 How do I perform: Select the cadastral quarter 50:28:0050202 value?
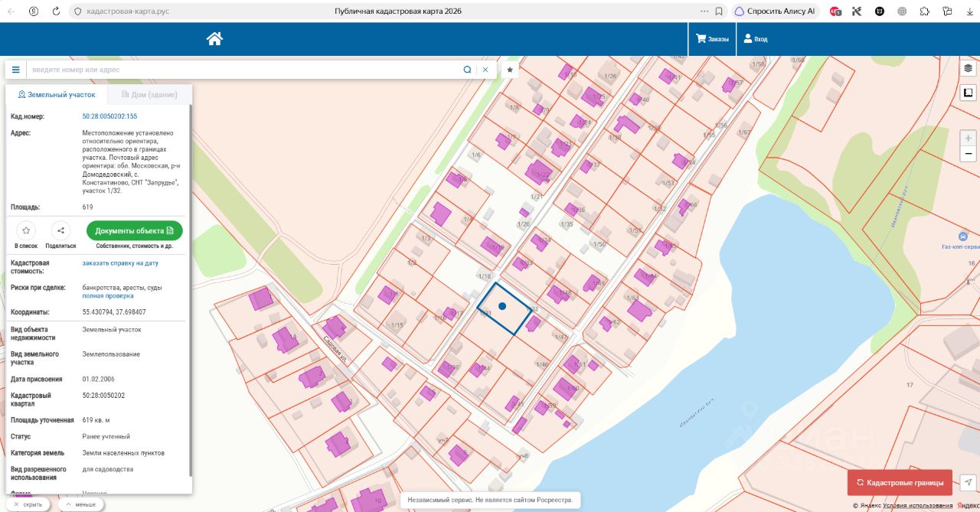coord(103,396)
